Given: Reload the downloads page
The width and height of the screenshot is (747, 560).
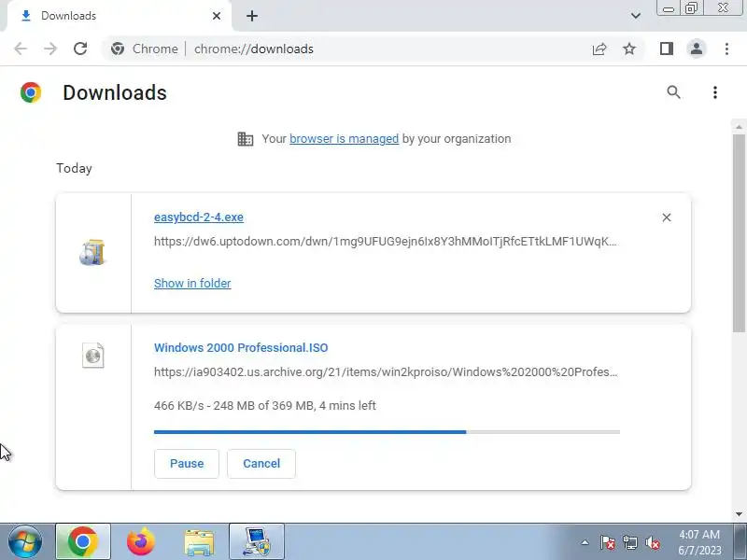Looking at the screenshot, I should [x=80, y=49].
